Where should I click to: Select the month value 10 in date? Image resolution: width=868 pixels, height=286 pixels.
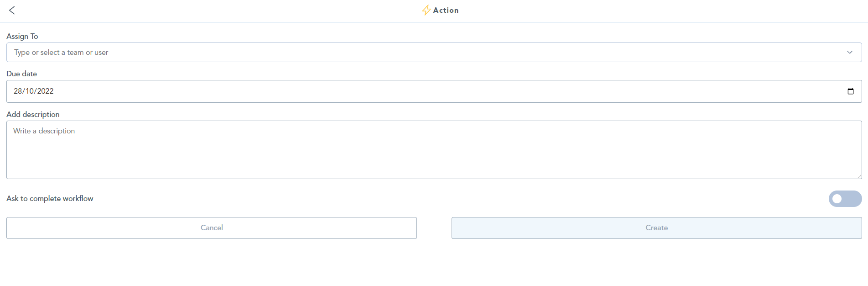[30, 91]
